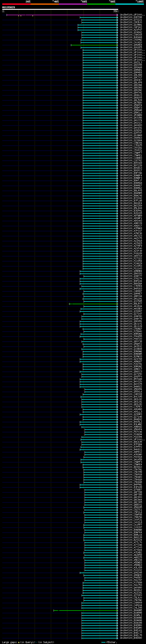Select the UniRef100_Q9LHA8 label
This screenshot has height=644, width=146.
tap(131, 75)
